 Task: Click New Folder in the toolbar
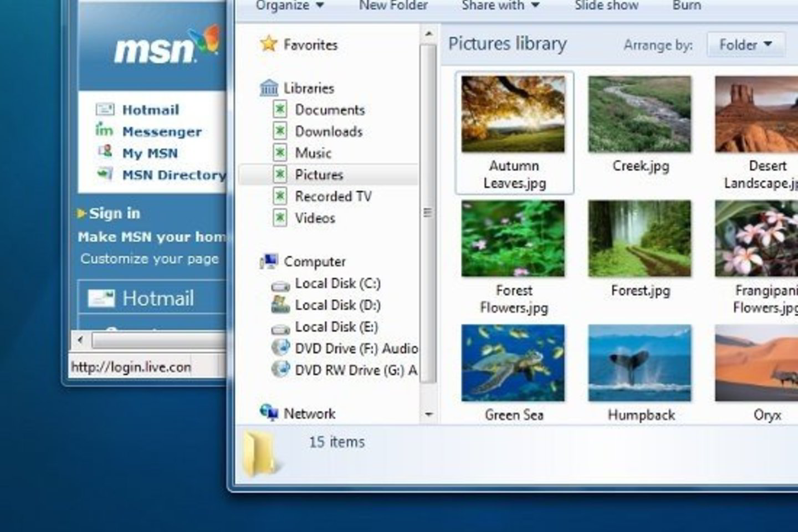pos(393,6)
